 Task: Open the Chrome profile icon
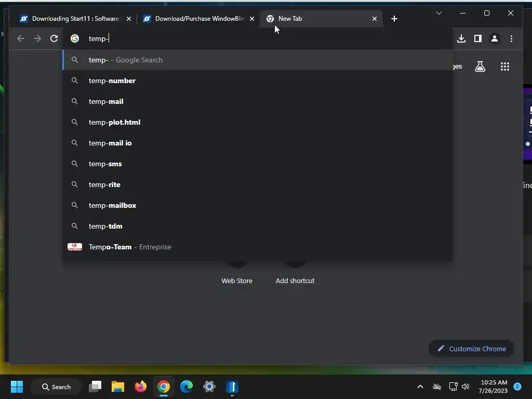coord(495,38)
